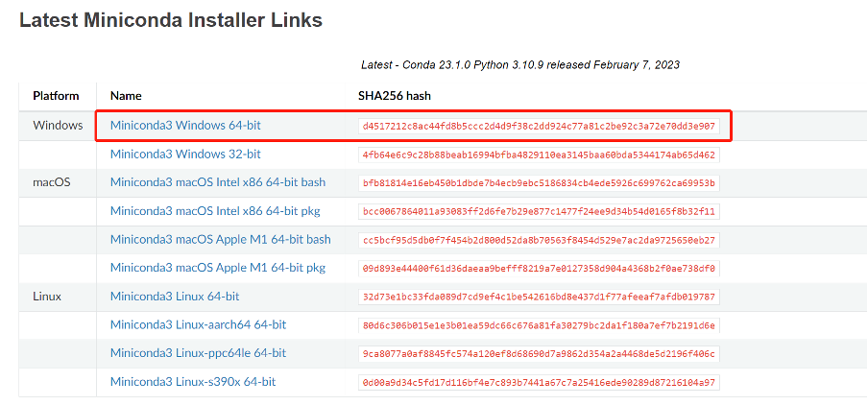Click the Linux-ppc64le hash starting 9ca8077a
Viewport: 868px width, 405px height.
tap(539, 354)
